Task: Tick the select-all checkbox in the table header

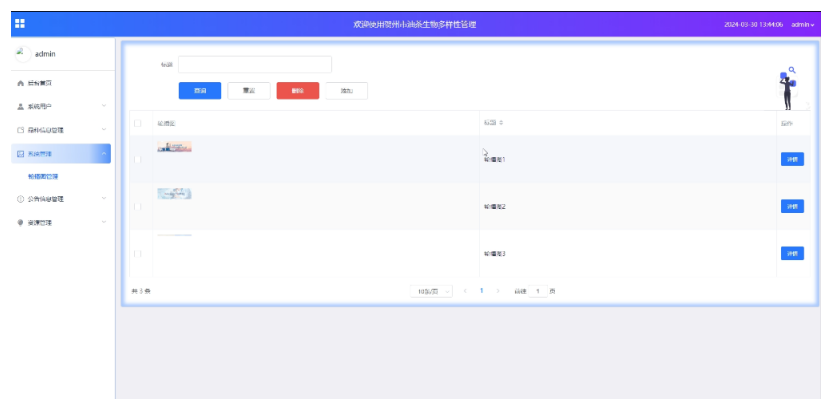Action: pos(138,123)
